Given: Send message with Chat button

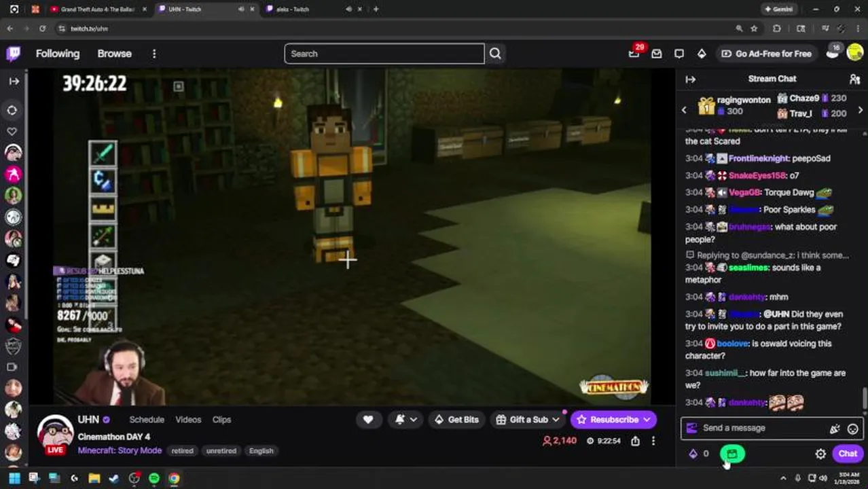Looking at the screenshot, I should 848,454.
